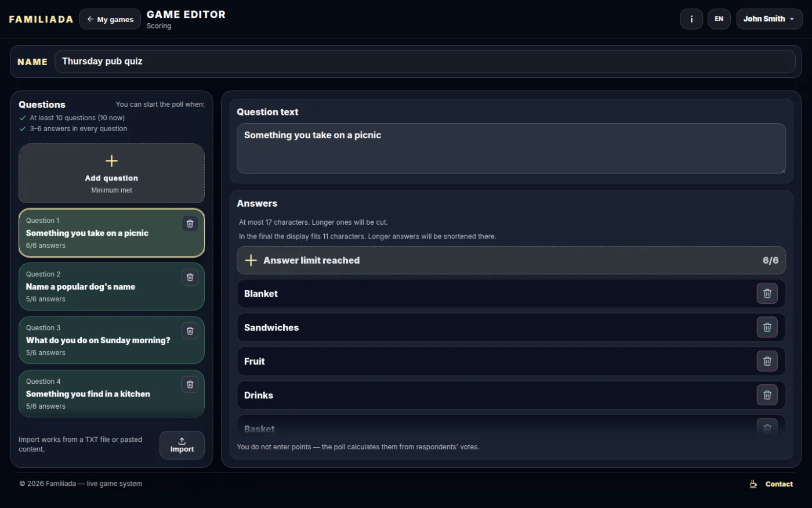Open Question 4 Something you find in a kitchen

(111, 394)
